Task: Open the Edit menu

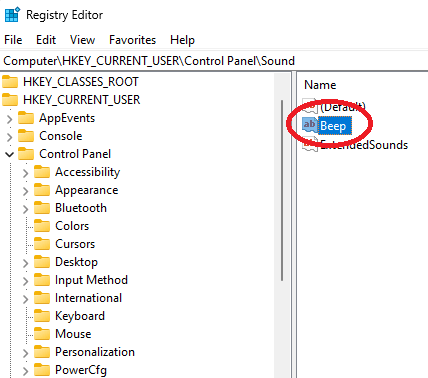Action: point(46,40)
